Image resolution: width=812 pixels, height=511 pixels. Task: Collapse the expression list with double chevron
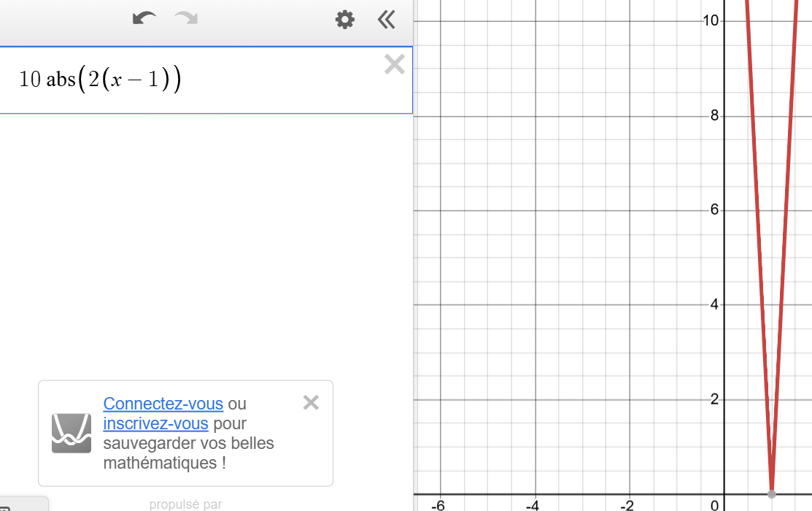386,20
